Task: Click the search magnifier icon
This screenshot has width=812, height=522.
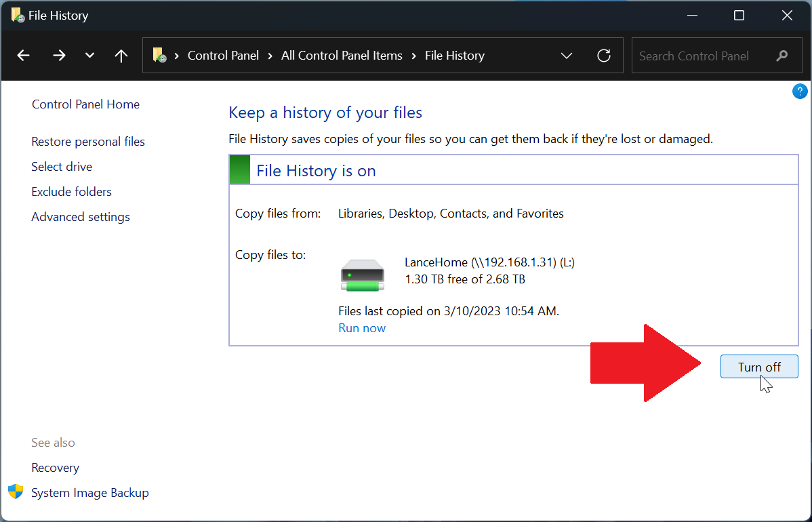Action: coord(783,56)
